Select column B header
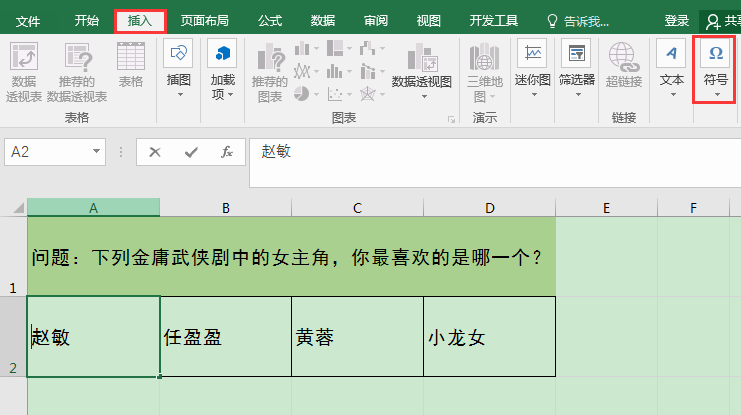Viewport: 741px width, 415px height. [x=225, y=208]
